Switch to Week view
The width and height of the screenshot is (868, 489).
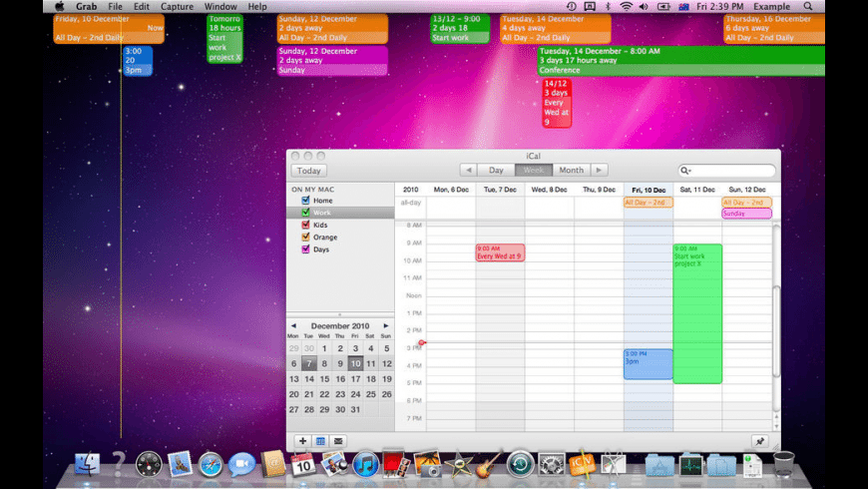[x=534, y=170]
